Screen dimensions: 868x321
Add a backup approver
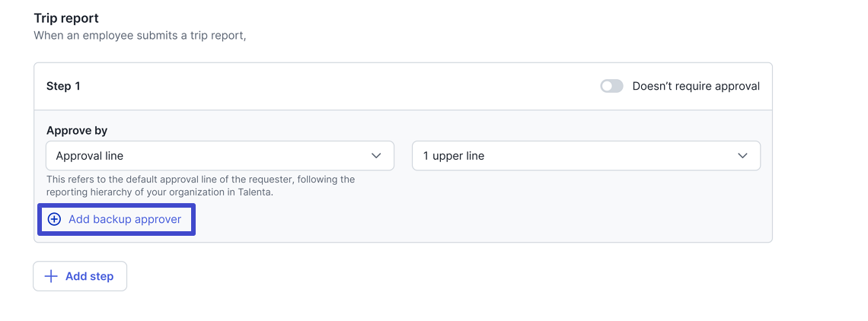coord(116,220)
